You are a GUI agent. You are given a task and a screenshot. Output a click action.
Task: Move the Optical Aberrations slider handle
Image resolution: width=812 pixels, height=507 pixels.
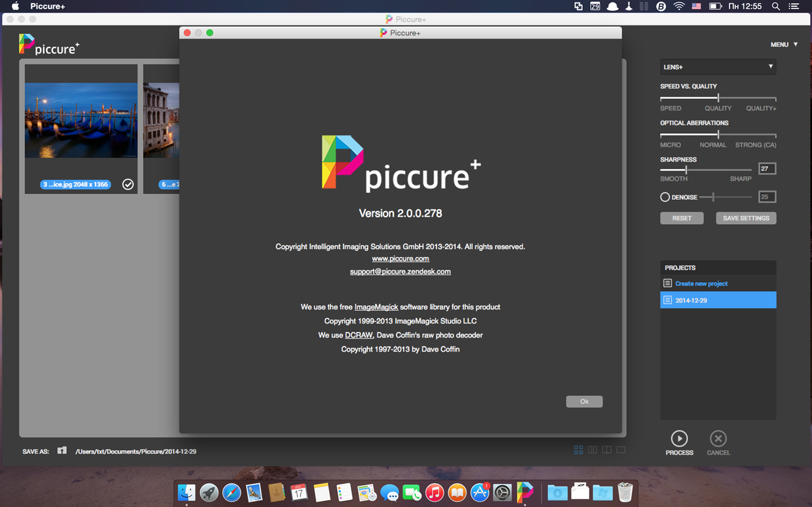pyautogui.click(x=718, y=135)
